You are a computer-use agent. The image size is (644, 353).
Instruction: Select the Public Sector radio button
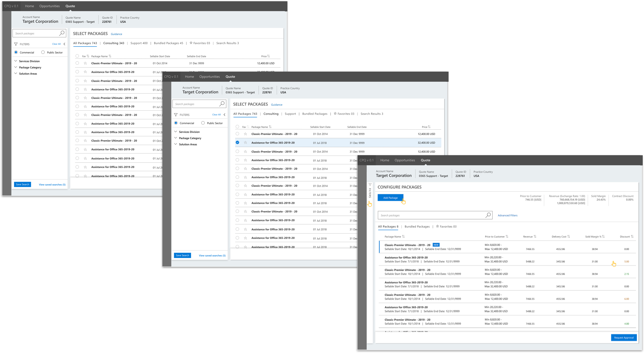(43, 52)
